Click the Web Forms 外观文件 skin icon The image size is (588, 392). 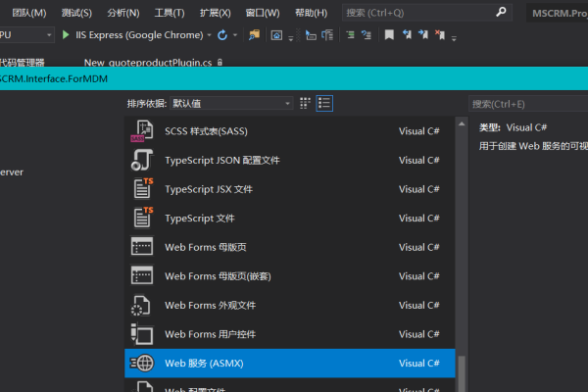point(140,306)
